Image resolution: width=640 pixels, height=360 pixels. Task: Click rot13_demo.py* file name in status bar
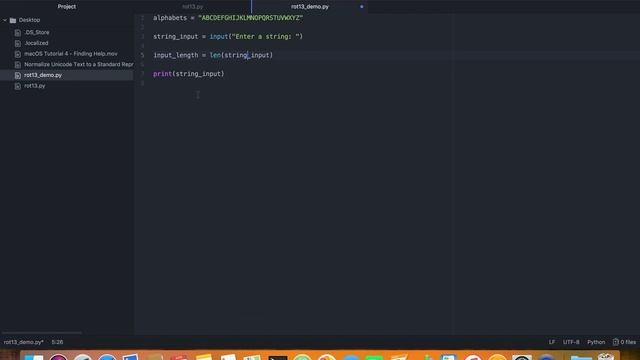[x=24, y=342]
